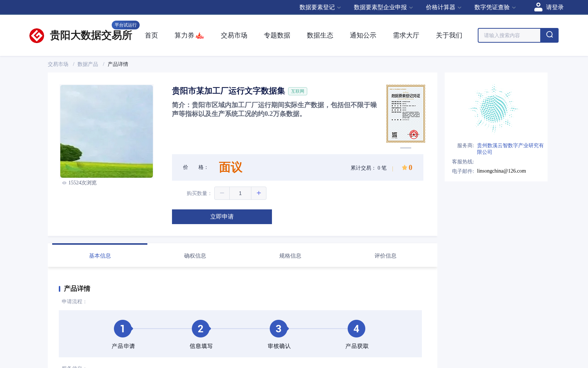Click the product title 贵阳市某加工厂运行文字数据集

click(229, 91)
